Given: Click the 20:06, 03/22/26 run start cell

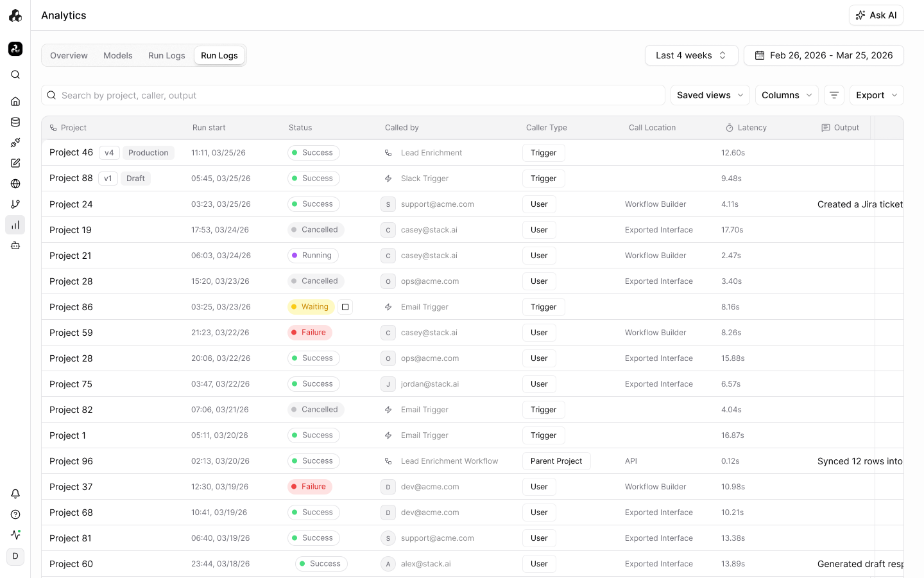Looking at the screenshot, I should tap(221, 358).
